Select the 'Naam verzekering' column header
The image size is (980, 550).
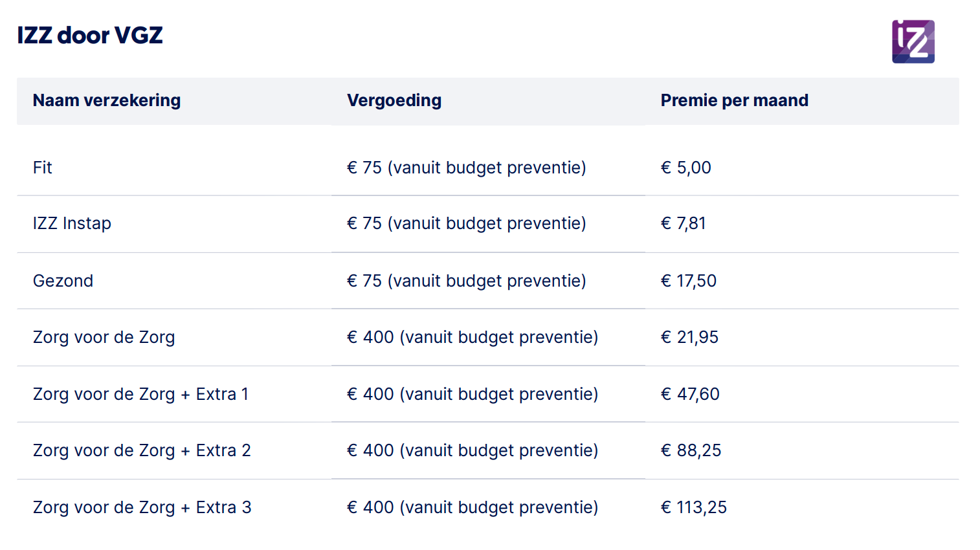click(107, 100)
